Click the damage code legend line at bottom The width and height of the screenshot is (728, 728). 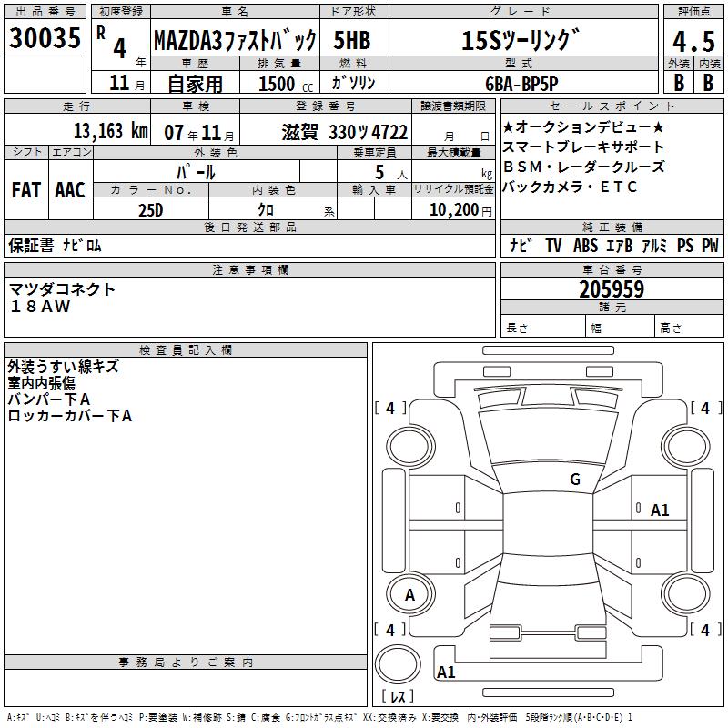(320, 717)
